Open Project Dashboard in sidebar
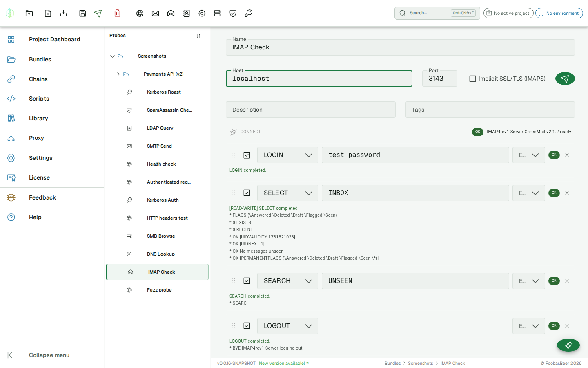The image size is (588, 368). [52, 39]
